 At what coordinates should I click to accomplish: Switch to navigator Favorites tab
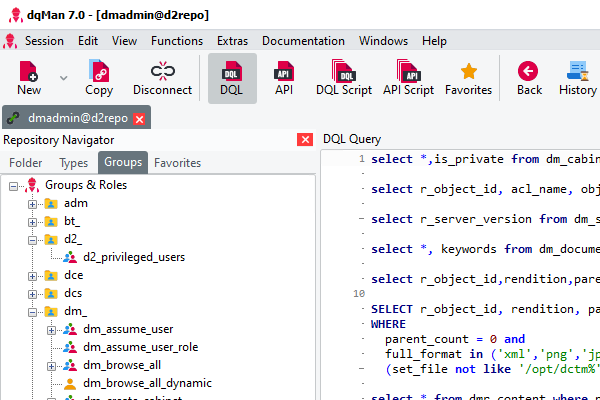pos(178,163)
